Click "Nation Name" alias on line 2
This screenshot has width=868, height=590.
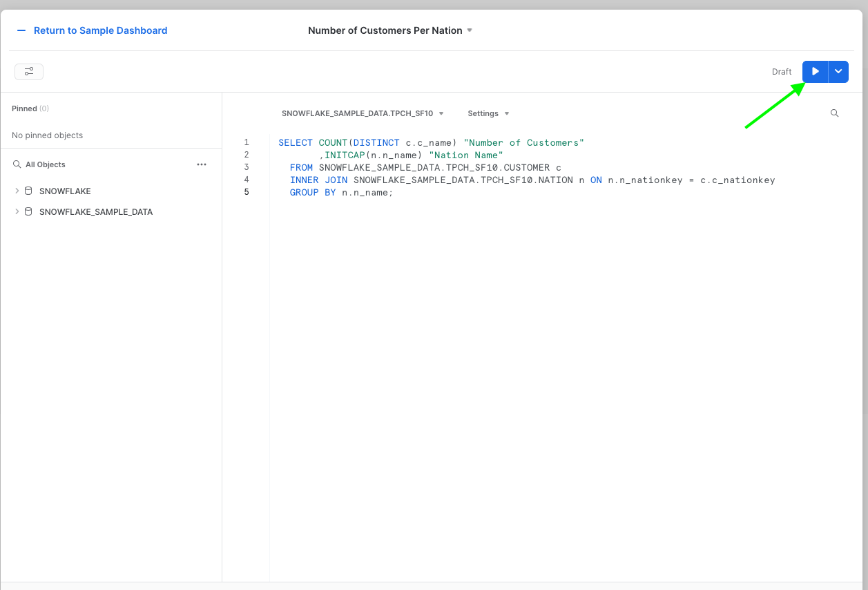pyautogui.click(x=466, y=155)
